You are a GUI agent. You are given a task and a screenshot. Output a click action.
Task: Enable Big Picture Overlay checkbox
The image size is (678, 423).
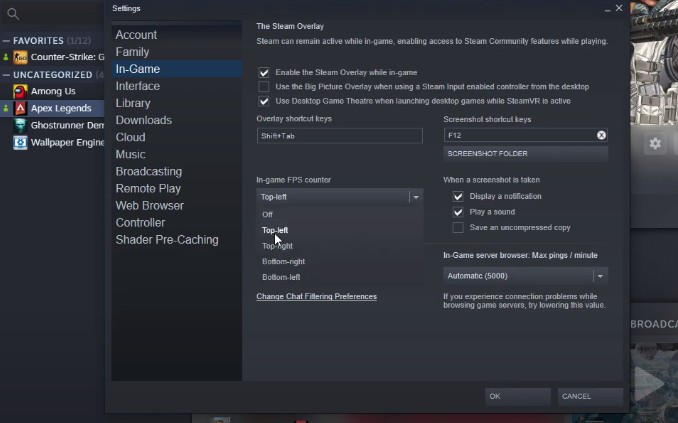[264, 87]
